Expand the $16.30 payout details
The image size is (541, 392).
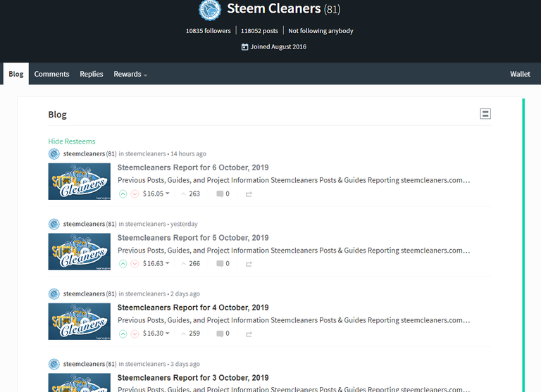(x=156, y=334)
